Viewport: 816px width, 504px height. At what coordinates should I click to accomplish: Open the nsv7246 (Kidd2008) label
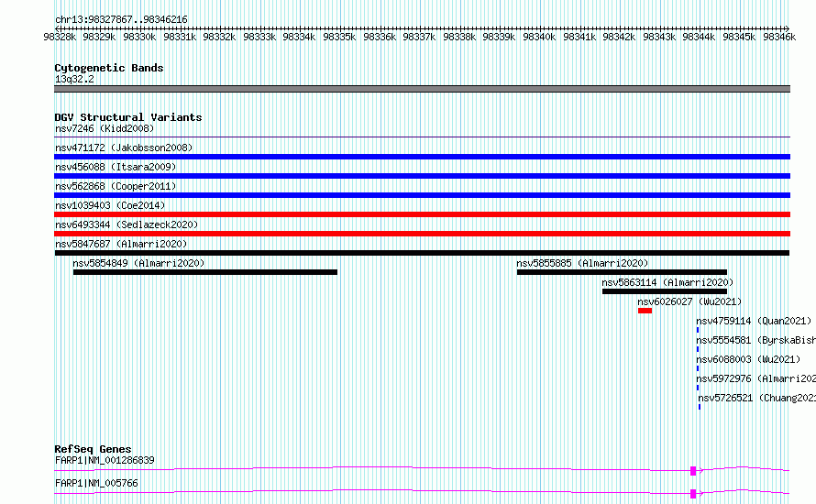click(x=105, y=128)
